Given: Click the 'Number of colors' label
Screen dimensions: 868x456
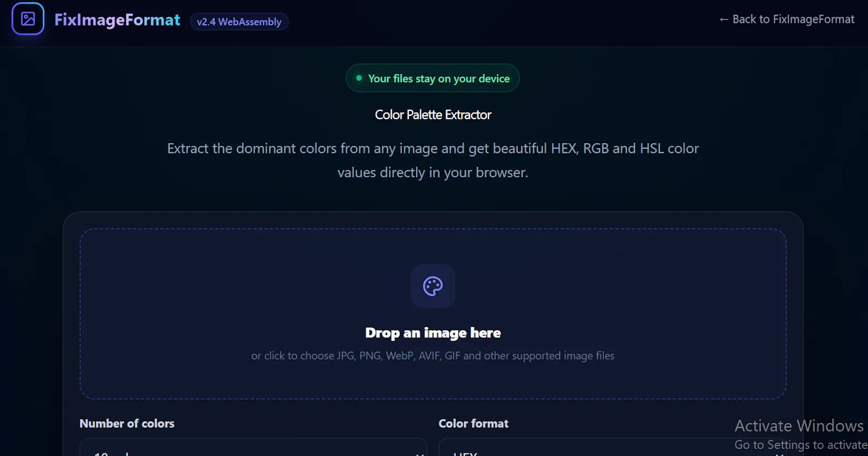Looking at the screenshot, I should [127, 423].
